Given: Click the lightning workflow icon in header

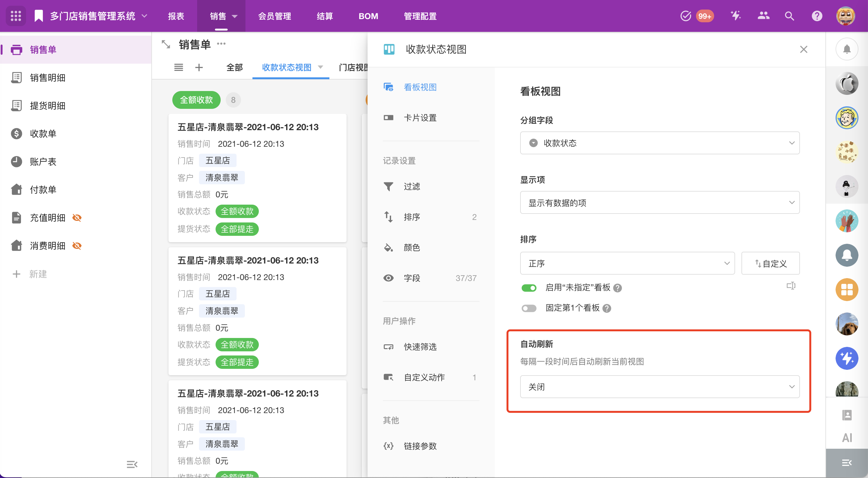Looking at the screenshot, I should pyautogui.click(x=736, y=16).
